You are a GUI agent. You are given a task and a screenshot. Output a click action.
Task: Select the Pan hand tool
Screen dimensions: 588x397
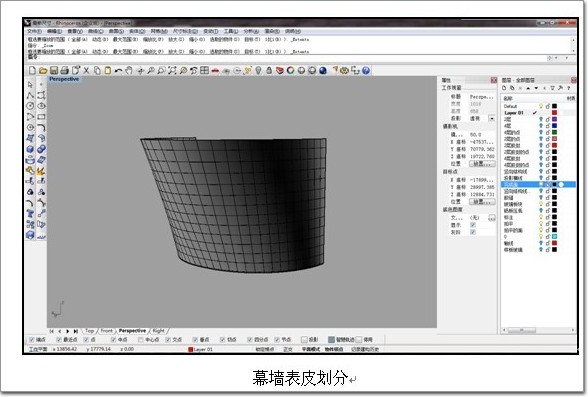click(129, 70)
